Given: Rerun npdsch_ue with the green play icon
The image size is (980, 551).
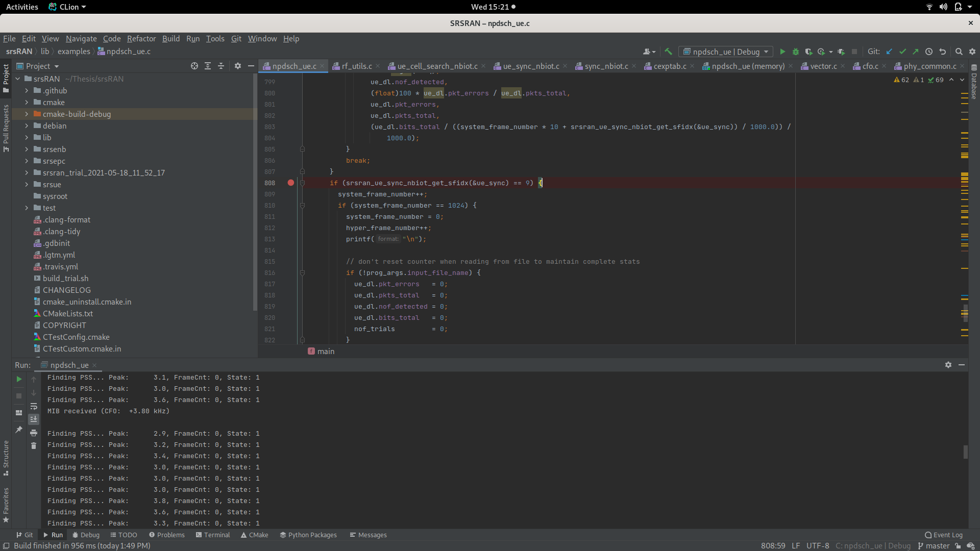Looking at the screenshot, I should click(x=18, y=379).
